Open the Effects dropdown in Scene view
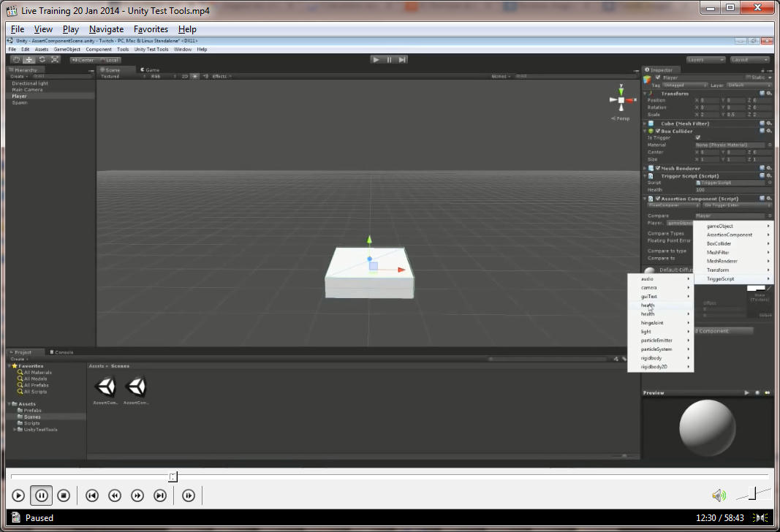Image resolution: width=780 pixels, height=532 pixels. tap(221, 77)
